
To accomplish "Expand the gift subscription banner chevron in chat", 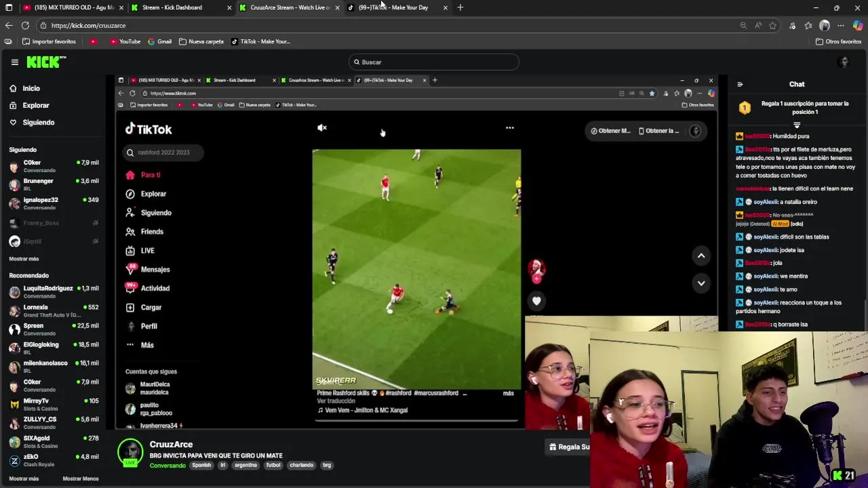I will (797, 125).
